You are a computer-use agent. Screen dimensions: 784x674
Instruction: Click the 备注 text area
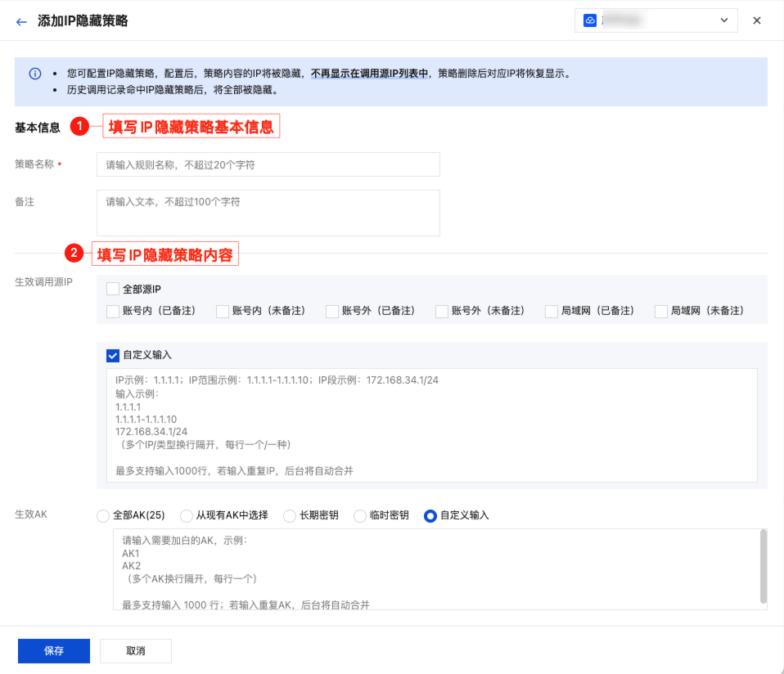268,213
